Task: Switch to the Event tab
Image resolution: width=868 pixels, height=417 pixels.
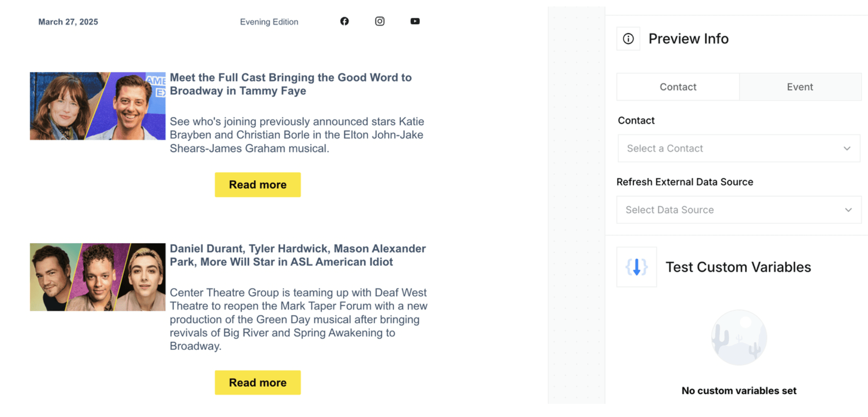Action: pyautogui.click(x=800, y=87)
